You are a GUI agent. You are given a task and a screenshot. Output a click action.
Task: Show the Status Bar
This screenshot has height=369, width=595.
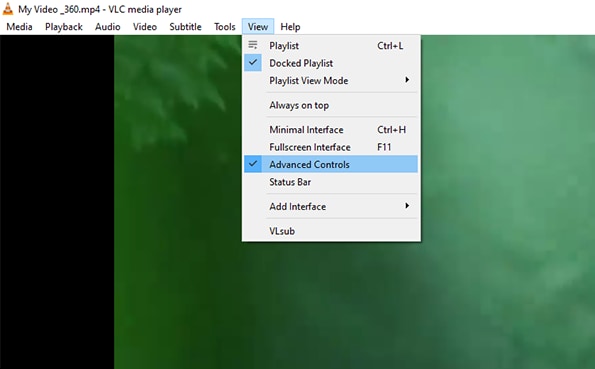(x=331, y=182)
